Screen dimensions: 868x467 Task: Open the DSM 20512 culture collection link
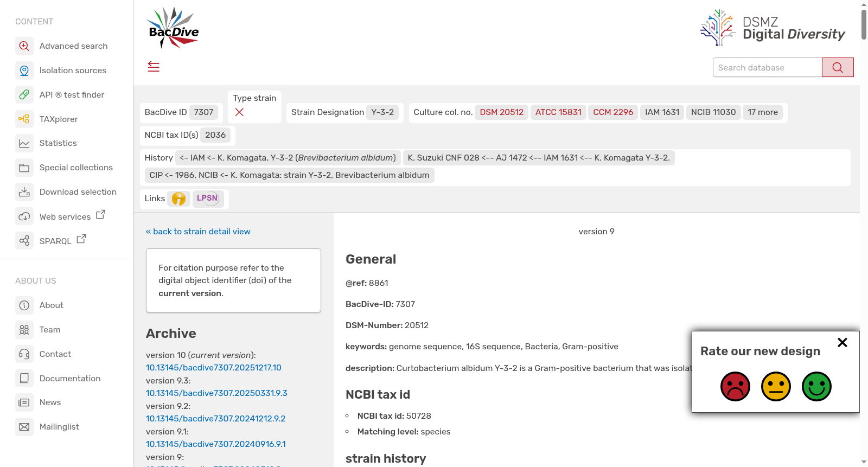(x=502, y=112)
